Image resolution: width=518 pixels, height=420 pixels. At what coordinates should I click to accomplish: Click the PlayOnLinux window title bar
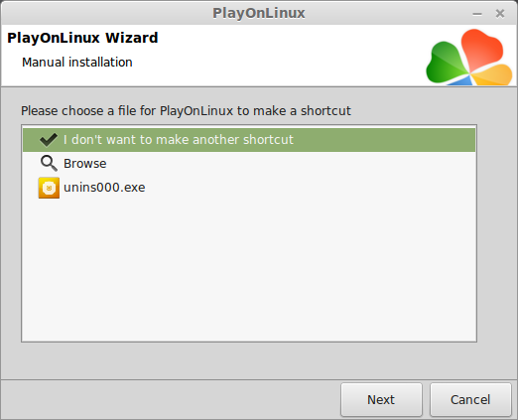(x=259, y=13)
